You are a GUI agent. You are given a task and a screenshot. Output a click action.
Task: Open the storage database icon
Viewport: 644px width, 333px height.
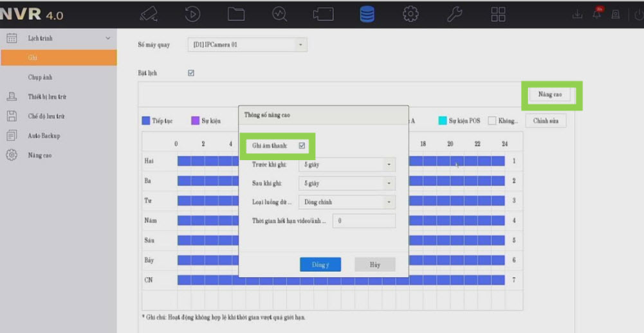[367, 14]
